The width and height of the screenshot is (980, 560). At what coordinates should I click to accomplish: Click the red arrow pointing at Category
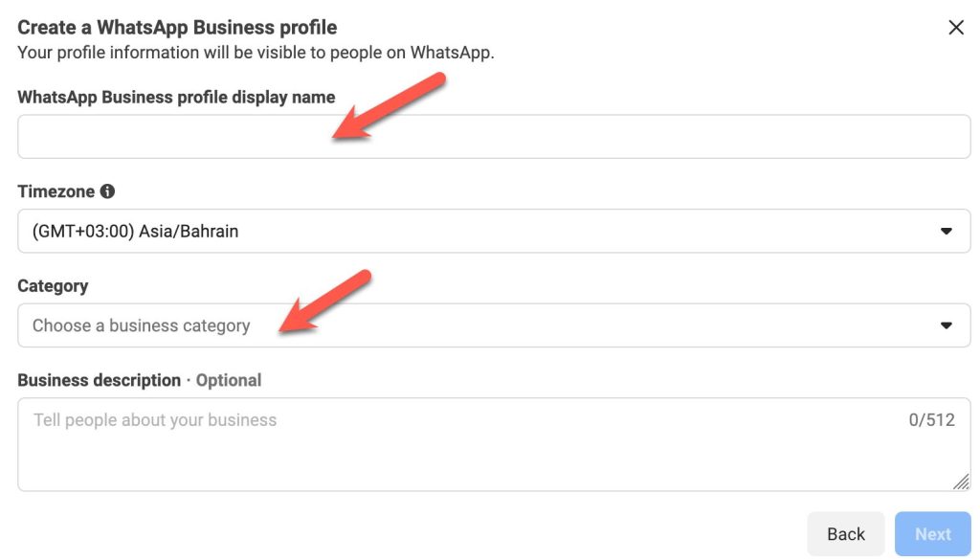pyautogui.click(x=325, y=302)
